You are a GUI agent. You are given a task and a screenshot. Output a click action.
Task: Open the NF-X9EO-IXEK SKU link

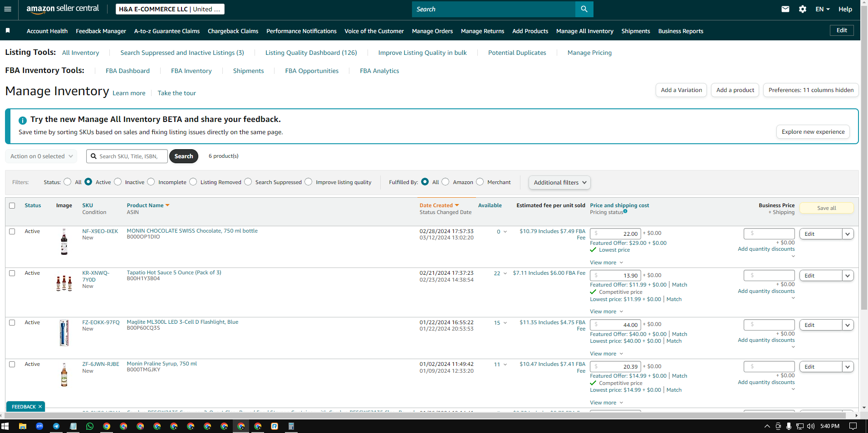pyautogui.click(x=100, y=231)
